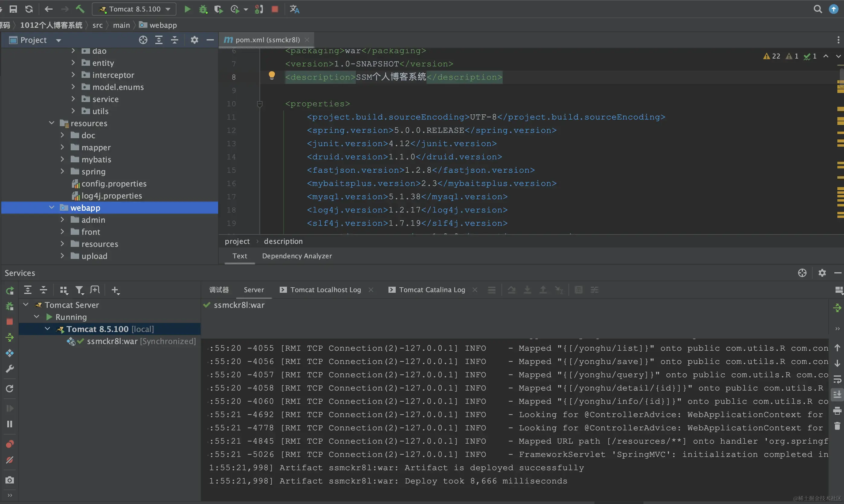Image resolution: width=844 pixels, height=504 pixels.
Task: Open Search Everywhere magnifier icon
Action: pyautogui.click(x=817, y=9)
